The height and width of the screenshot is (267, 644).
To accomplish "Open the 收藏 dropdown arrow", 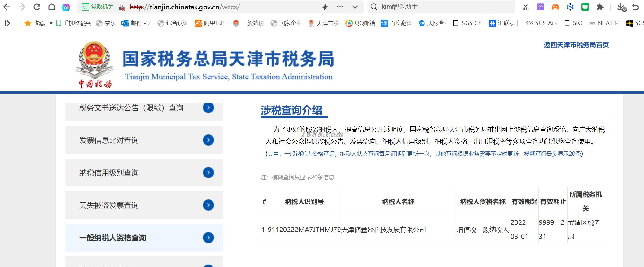I will [x=51, y=23].
